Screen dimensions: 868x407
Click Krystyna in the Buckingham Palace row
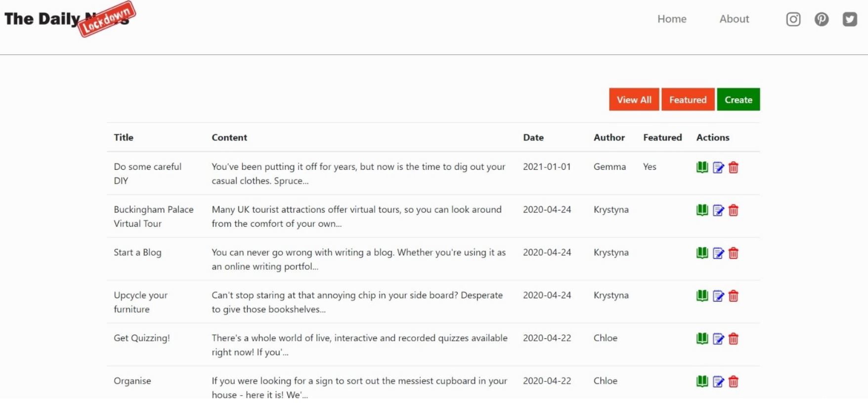point(611,209)
